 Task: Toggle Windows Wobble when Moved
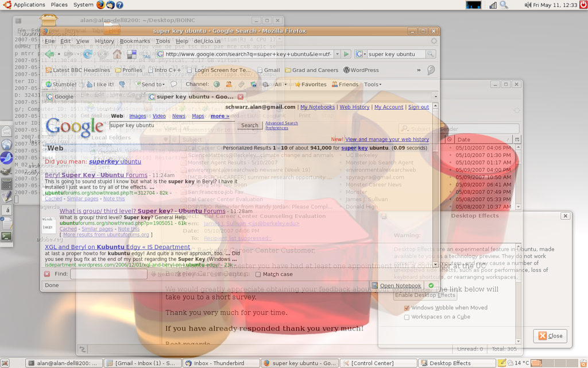[407, 308]
